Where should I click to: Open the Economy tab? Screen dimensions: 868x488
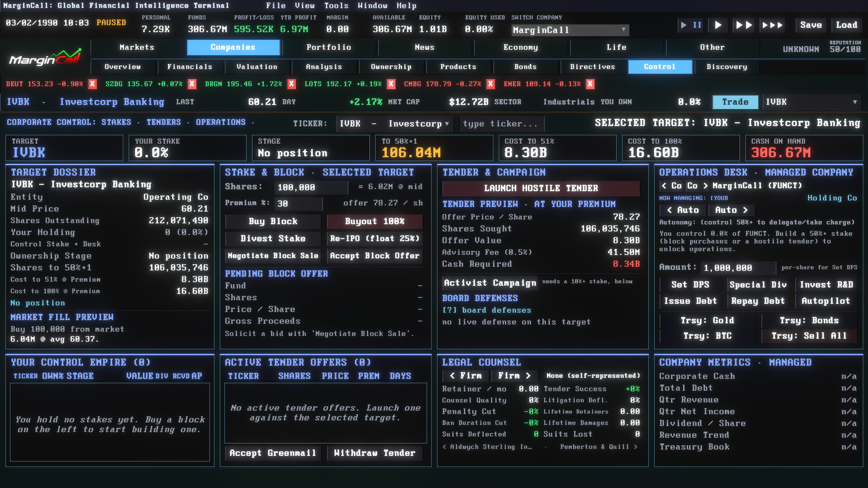520,47
